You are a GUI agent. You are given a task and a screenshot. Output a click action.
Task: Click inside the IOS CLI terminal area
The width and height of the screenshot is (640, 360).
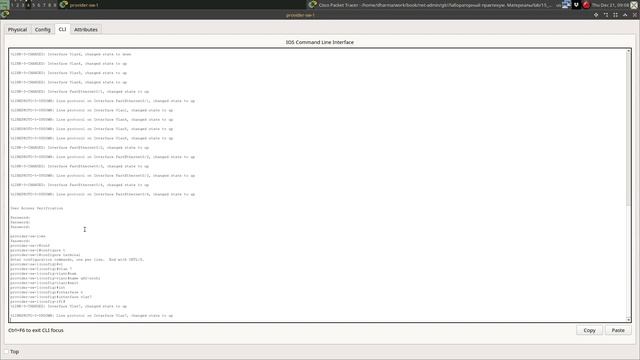[x=318, y=185]
